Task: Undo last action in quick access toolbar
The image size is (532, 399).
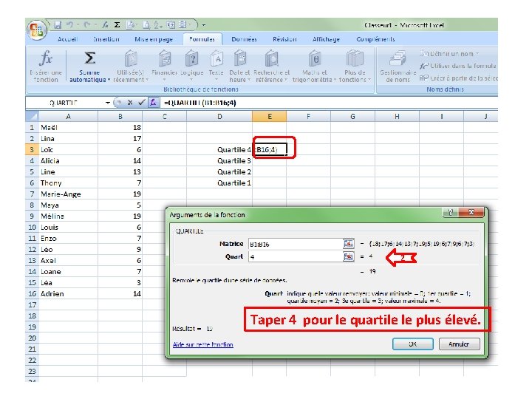Action: (x=70, y=25)
